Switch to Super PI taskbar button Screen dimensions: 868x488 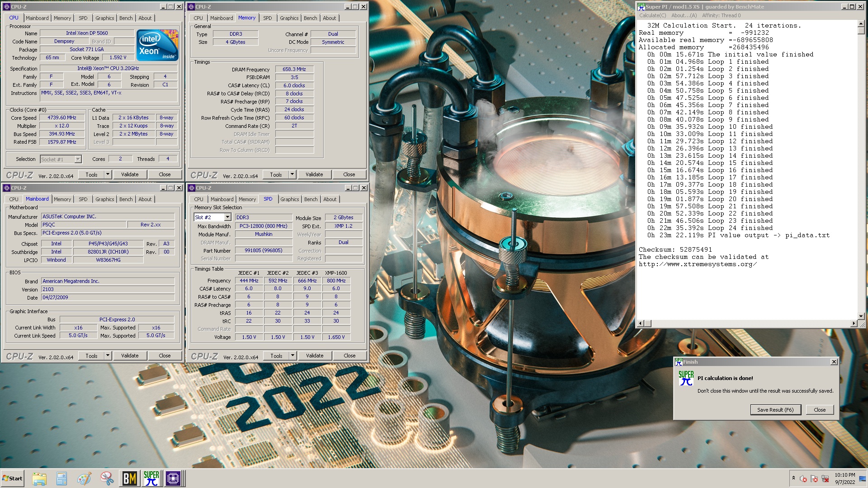click(151, 479)
